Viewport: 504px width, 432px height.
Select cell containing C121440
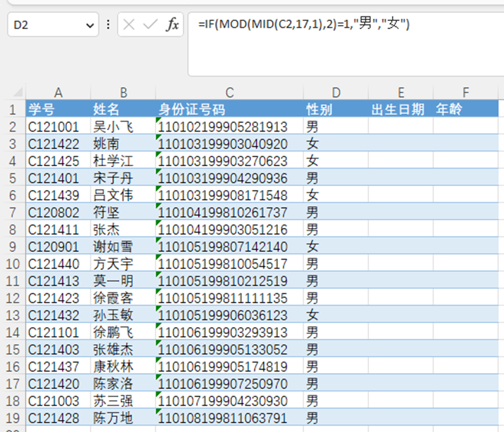click(58, 264)
